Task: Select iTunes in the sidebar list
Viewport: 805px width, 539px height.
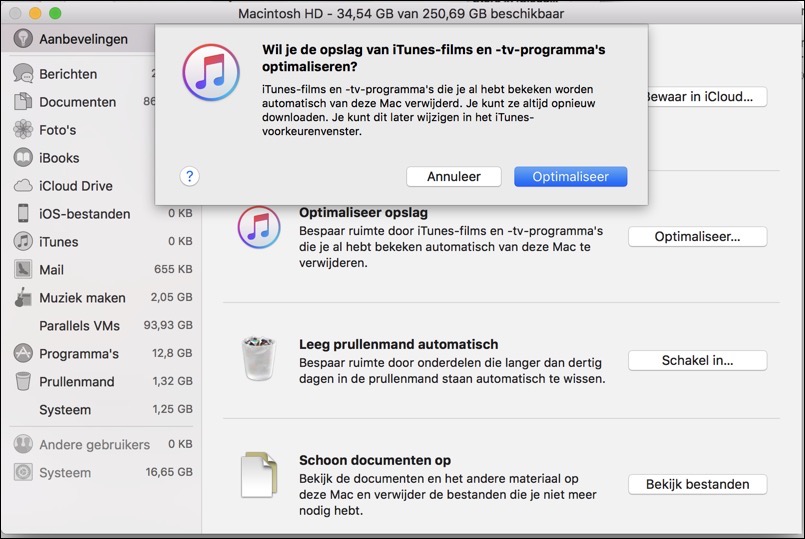Action: pos(58,241)
